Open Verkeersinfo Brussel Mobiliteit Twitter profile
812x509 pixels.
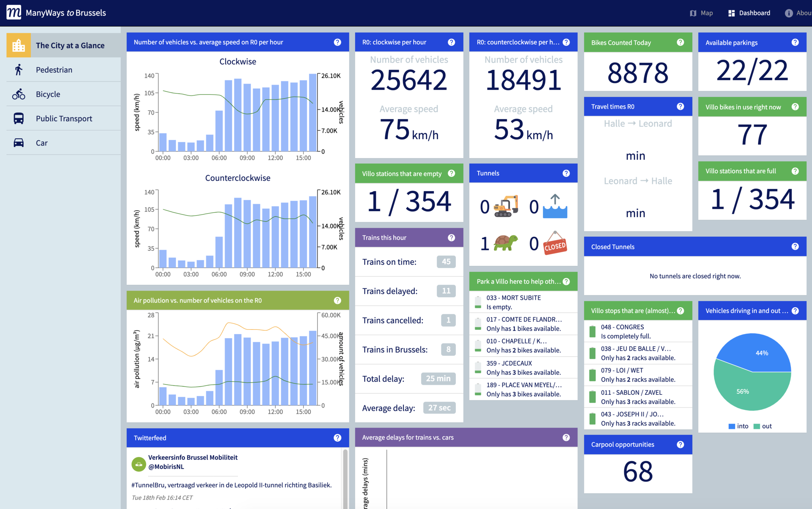pyautogui.click(x=193, y=457)
